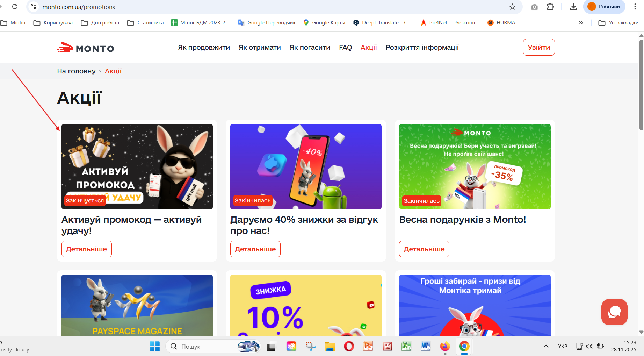Launch Adobe Creative Cloud from taskbar
Viewport: 644px width, 356px height.
pos(291,346)
